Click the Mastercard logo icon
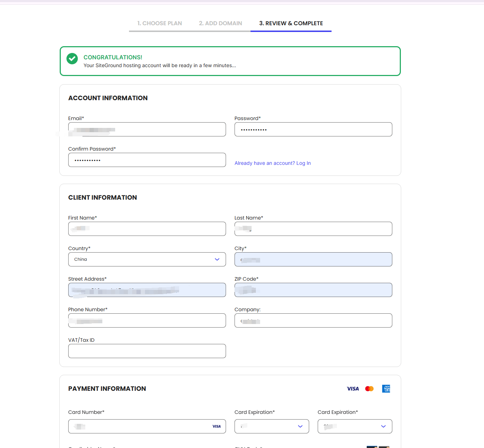Viewport: 484px width, 448px height. point(370,389)
